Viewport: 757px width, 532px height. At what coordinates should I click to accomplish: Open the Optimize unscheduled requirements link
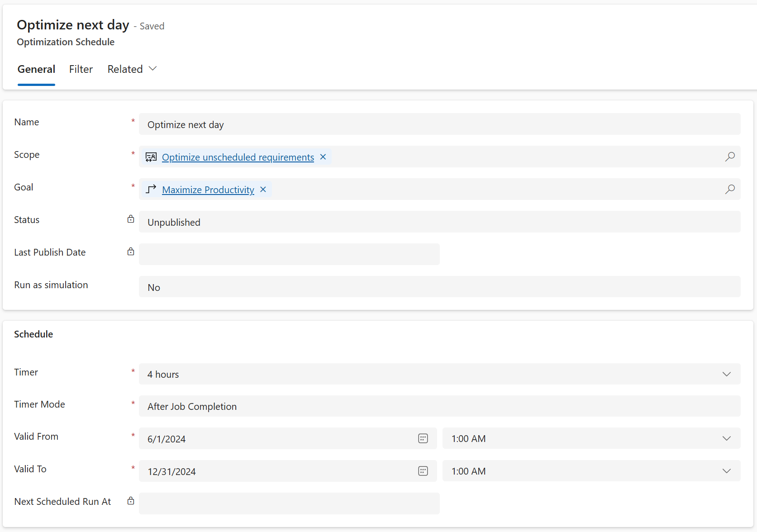(x=238, y=157)
